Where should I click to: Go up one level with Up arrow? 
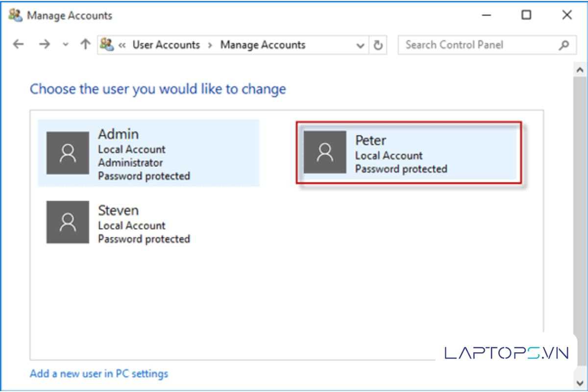[85, 45]
